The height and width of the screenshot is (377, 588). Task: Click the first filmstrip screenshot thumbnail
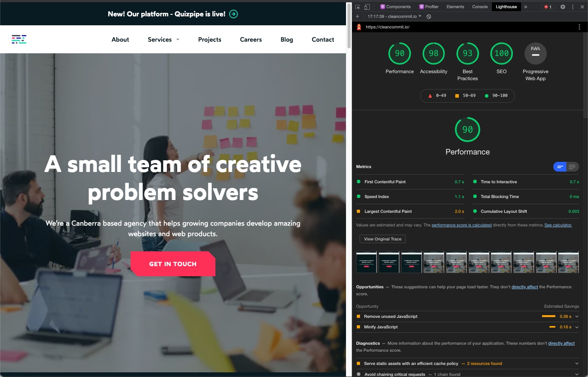pyautogui.click(x=367, y=262)
